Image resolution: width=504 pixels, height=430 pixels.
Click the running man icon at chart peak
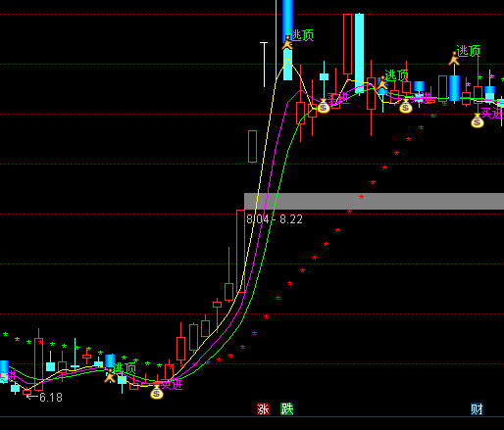[287, 43]
